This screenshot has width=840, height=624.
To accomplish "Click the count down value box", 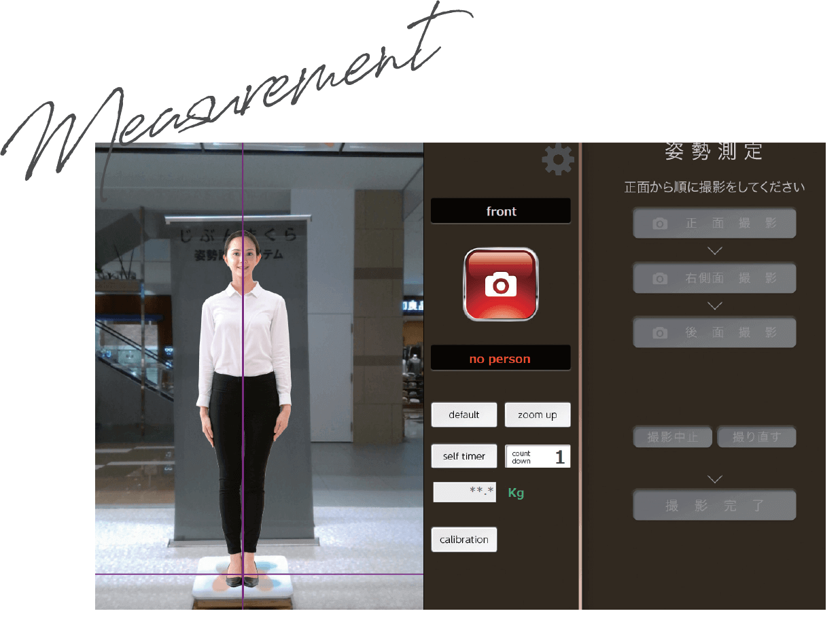I will 538,457.
